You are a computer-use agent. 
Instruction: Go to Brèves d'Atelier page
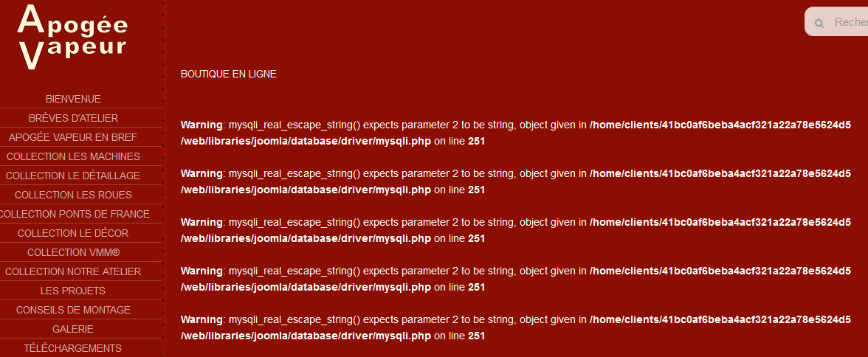(73, 118)
